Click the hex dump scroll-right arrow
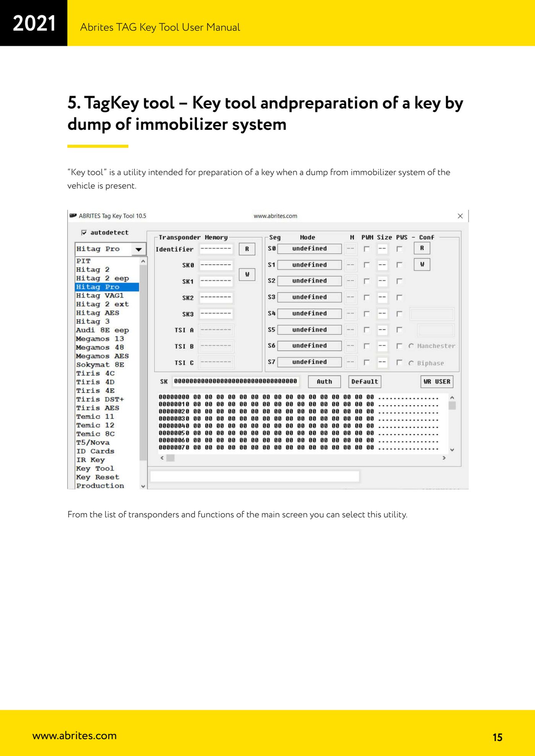Image resolution: width=535 pixels, height=756 pixels. 444,458
